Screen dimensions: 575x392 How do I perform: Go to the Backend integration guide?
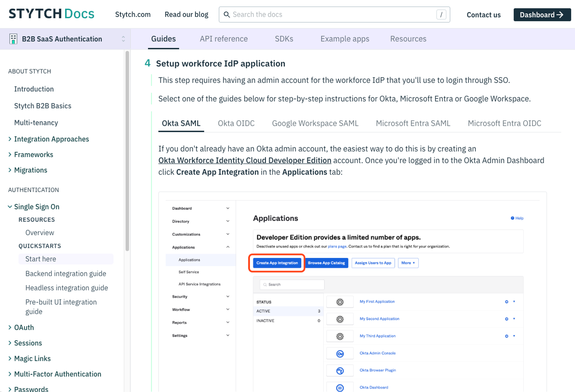click(x=66, y=273)
